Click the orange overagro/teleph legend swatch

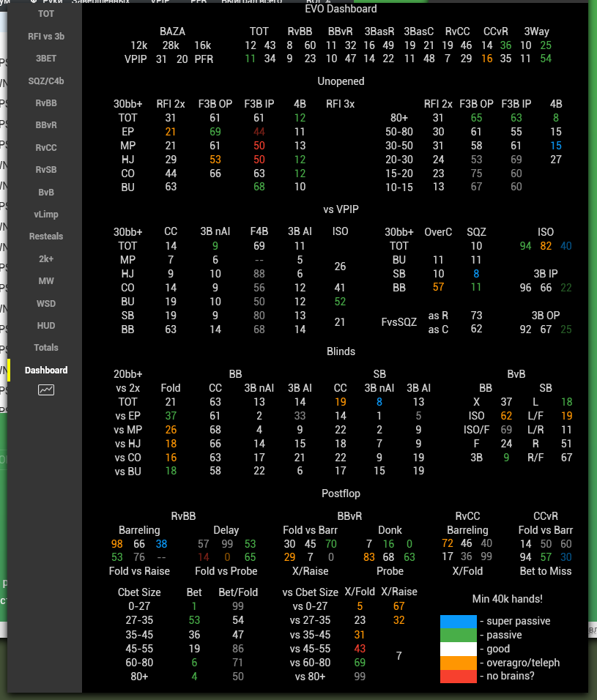[x=458, y=663]
